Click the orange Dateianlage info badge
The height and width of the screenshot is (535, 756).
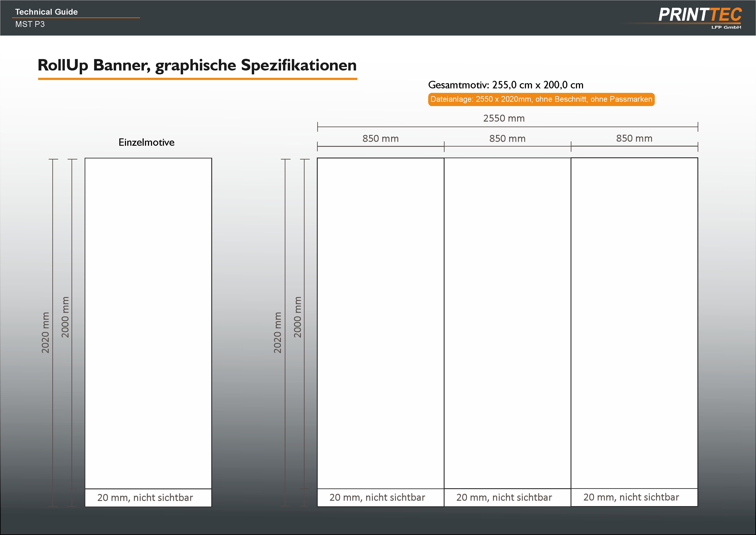click(541, 99)
